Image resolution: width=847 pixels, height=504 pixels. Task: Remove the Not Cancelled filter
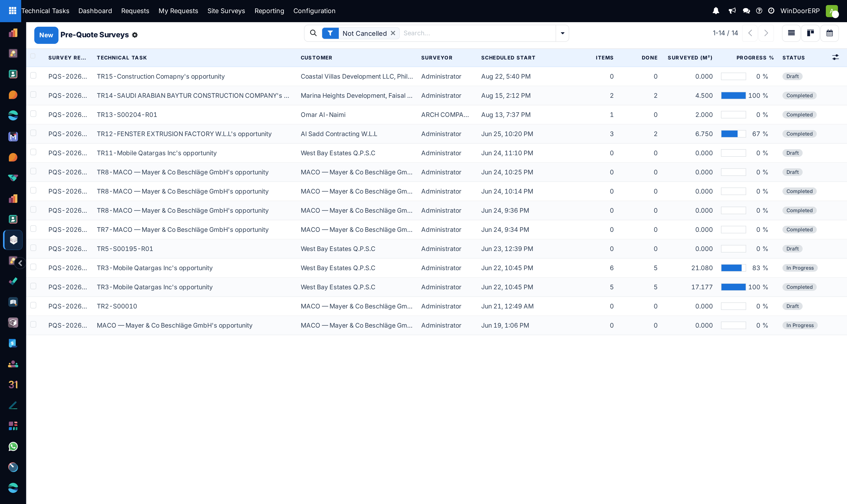click(393, 33)
